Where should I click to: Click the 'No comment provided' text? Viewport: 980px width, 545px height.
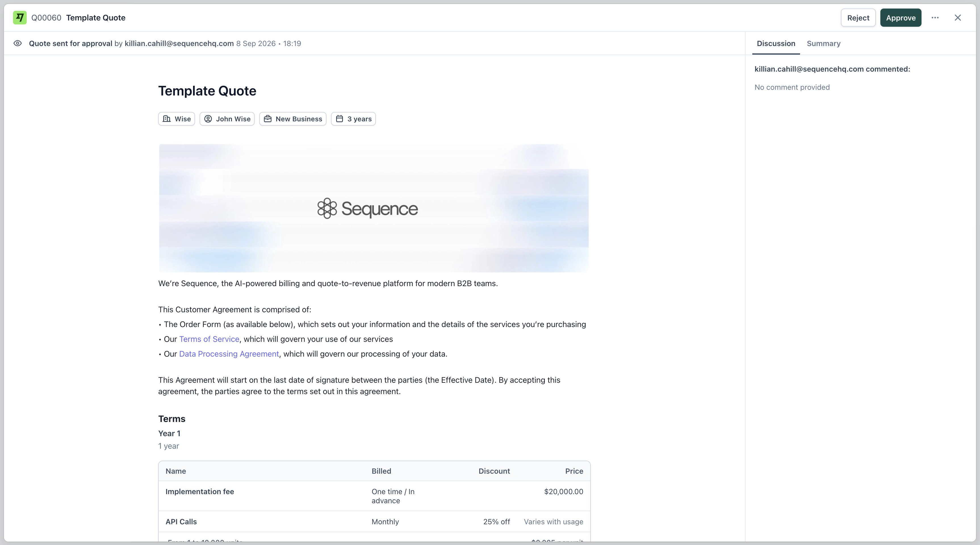tap(792, 87)
